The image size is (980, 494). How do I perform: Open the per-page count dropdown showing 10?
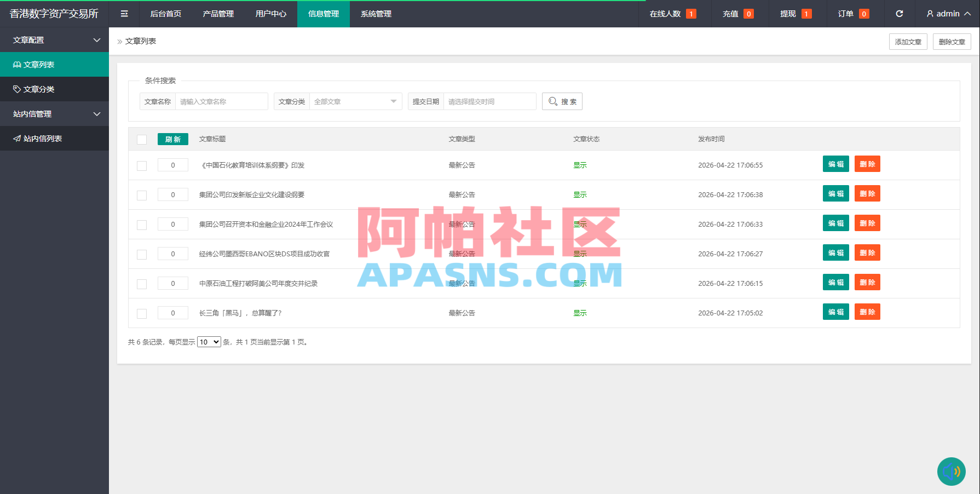209,342
